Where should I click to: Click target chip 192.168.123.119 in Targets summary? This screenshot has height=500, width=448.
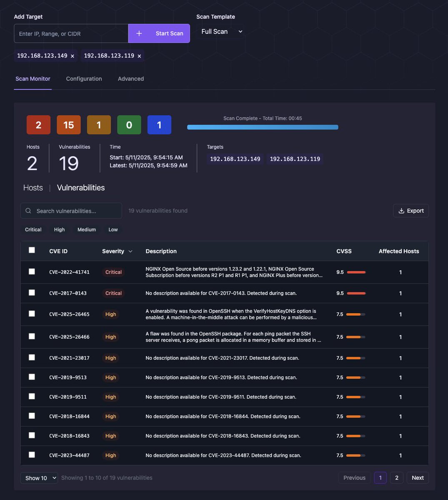coord(295,159)
